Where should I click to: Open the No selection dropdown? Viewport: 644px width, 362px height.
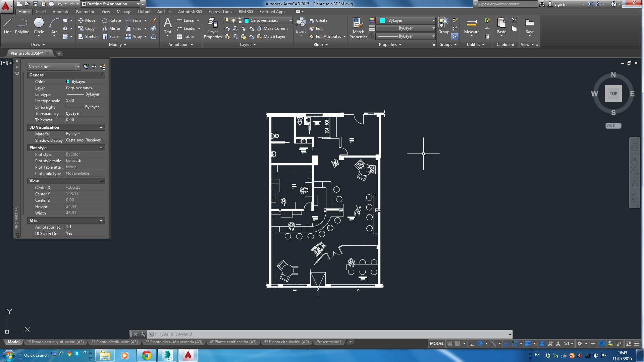[x=78, y=67]
